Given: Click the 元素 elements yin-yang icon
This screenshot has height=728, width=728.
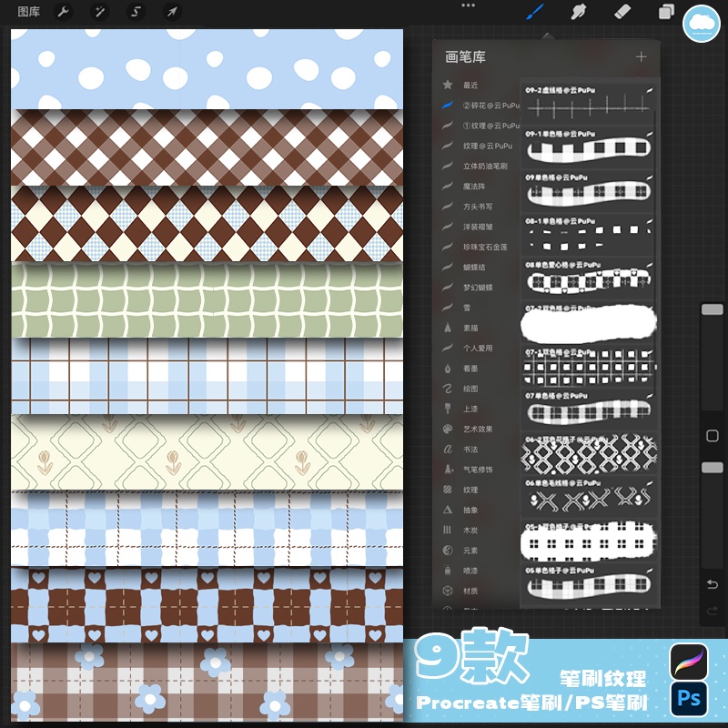Looking at the screenshot, I should [448, 551].
